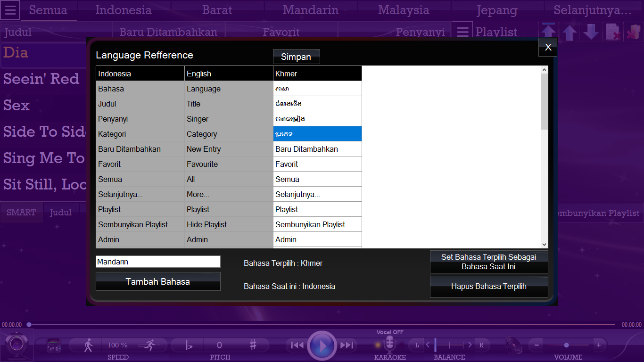Move playlist item to top with barred arrow
This screenshot has width=644, height=362.
click(548, 32)
